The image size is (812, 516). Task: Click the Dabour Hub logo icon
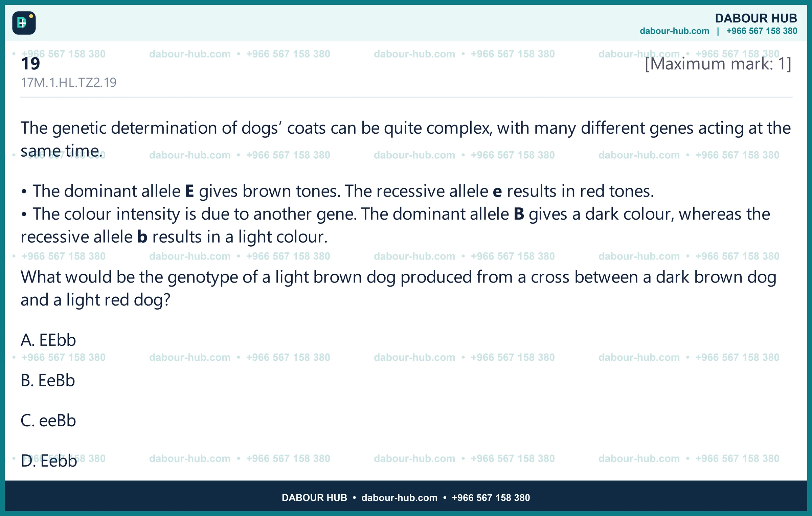click(x=24, y=23)
